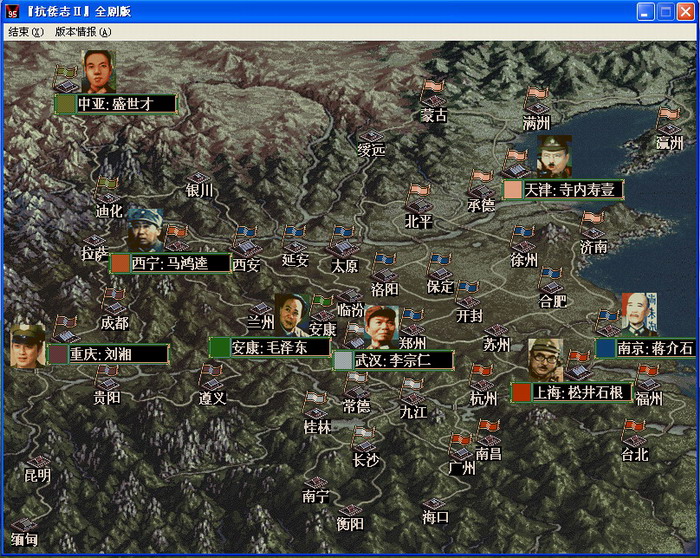Click the 台北 city icon

click(x=634, y=434)
